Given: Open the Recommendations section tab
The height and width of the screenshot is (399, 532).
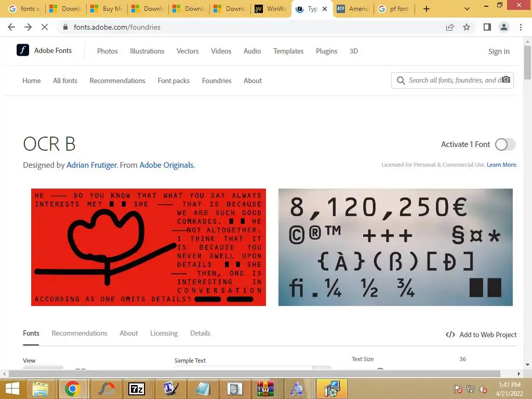Looking at the screenshot, I should tap(79, 333).
